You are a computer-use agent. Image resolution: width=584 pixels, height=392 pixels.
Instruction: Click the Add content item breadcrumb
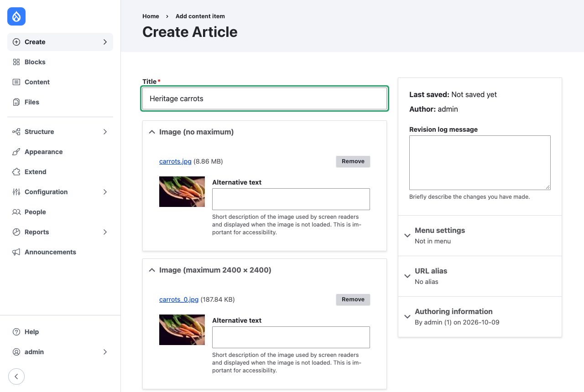pyautogui.click(x=200, y=16)
